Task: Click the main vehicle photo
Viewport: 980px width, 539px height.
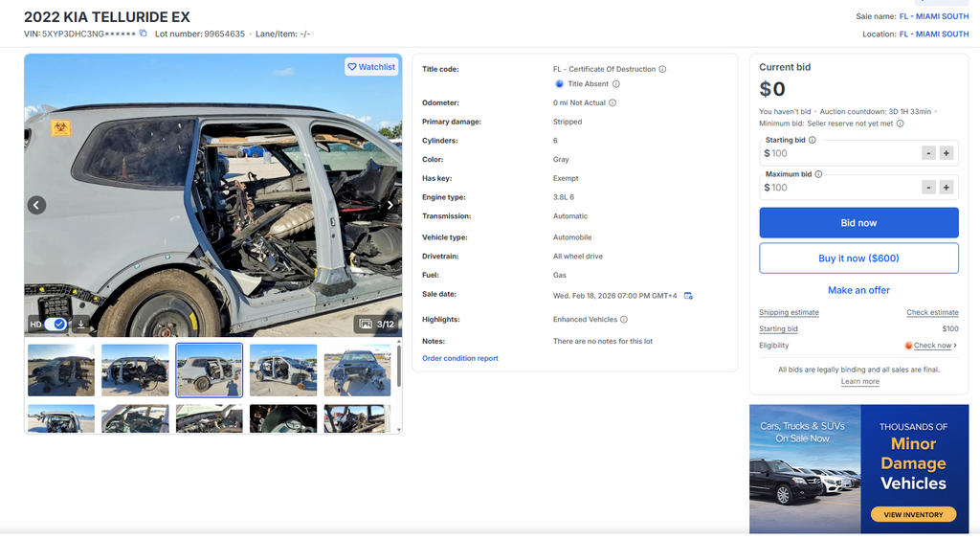Action: tap(213, 195)
